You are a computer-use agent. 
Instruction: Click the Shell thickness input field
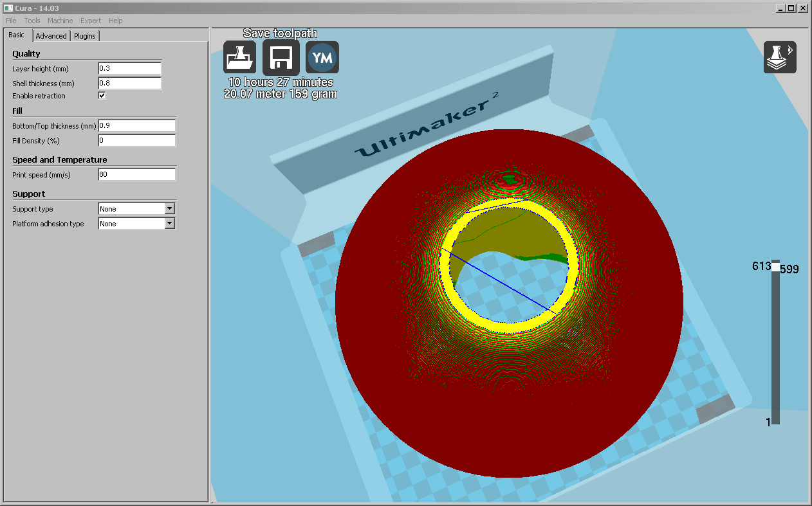point(129,83)
